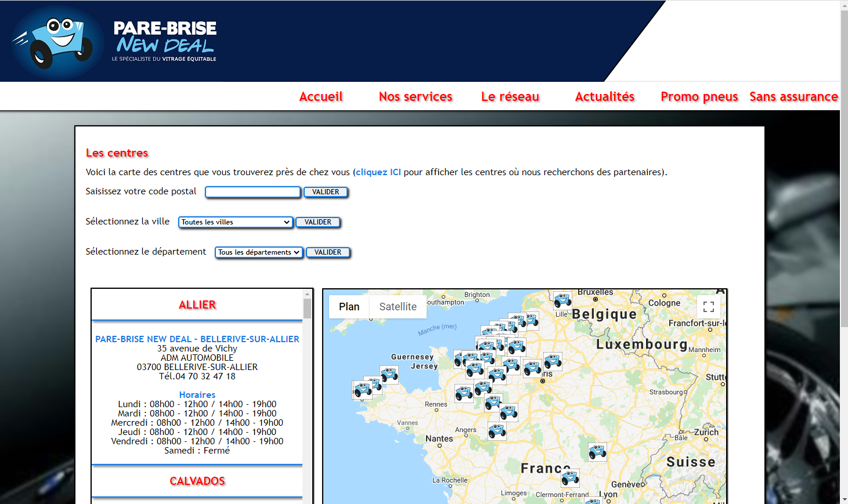Open the 'Toutes les villes' city dropdown
The image size is (848, 504).
(235, 222)
